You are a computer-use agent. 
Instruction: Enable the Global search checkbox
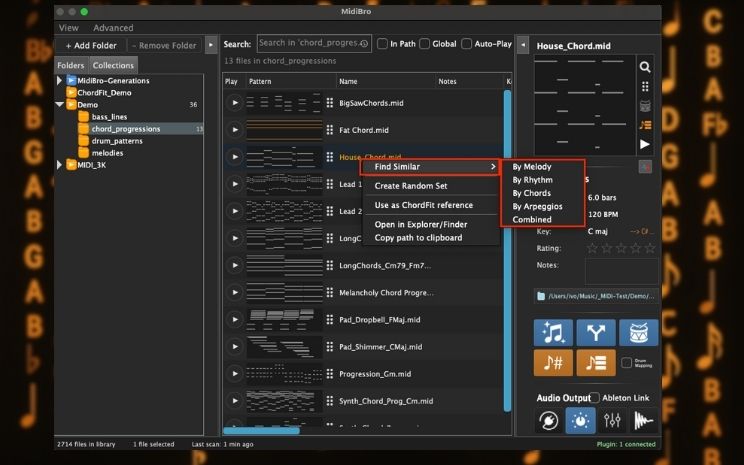click(x=425, y=44)
